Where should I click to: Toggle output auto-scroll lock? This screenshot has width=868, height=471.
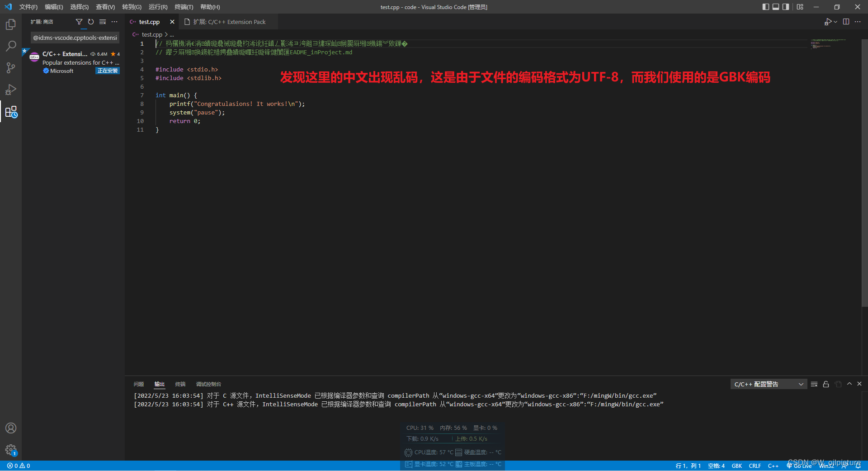[826, 384]
